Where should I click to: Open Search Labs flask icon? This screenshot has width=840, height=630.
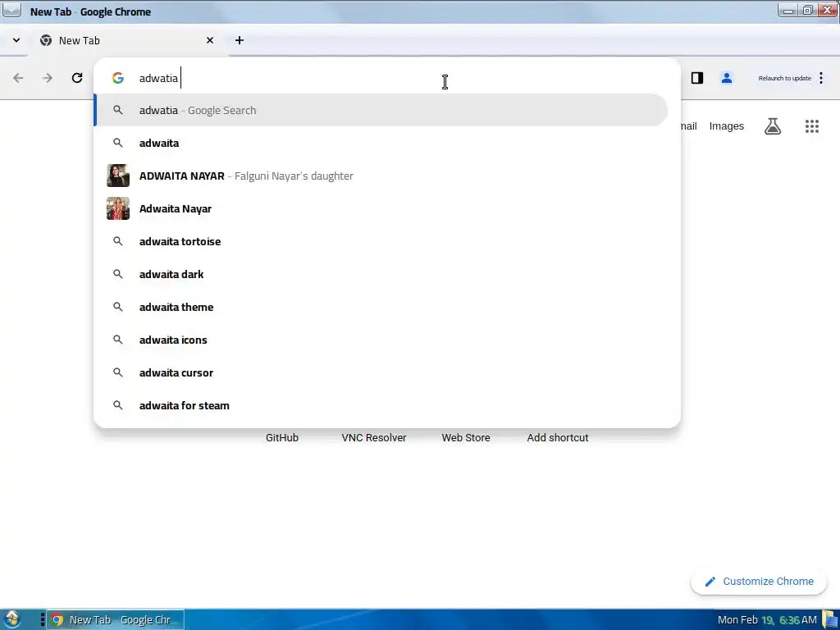click(773, 126)
